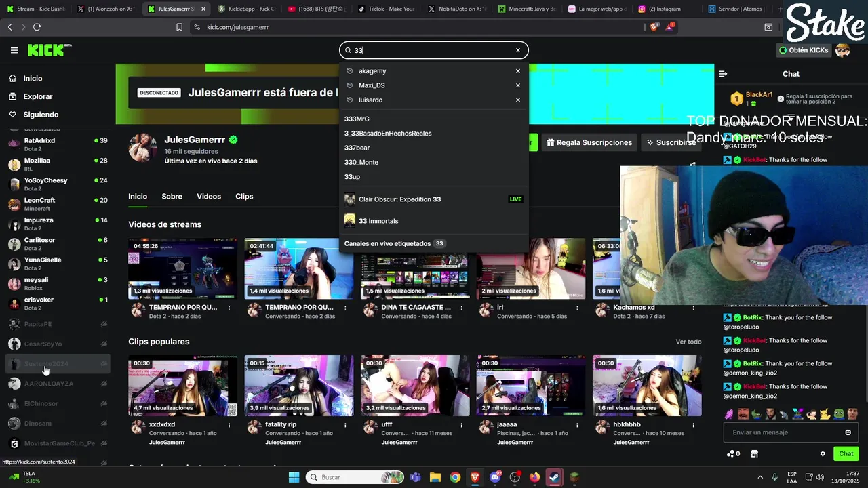This screenshot has height=488, width=868.
Task: Remove luisardo from recent searches
Action: tap(518, 100)
